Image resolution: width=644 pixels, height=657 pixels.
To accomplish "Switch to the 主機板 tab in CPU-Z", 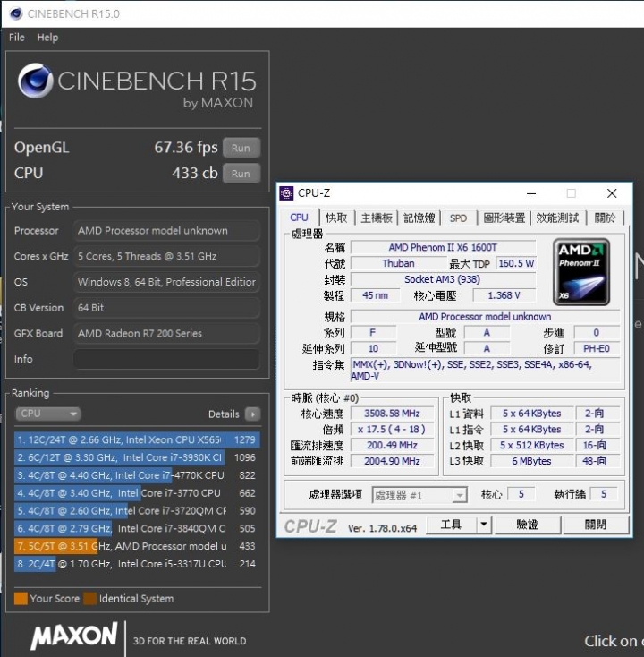I will point(377,218).
